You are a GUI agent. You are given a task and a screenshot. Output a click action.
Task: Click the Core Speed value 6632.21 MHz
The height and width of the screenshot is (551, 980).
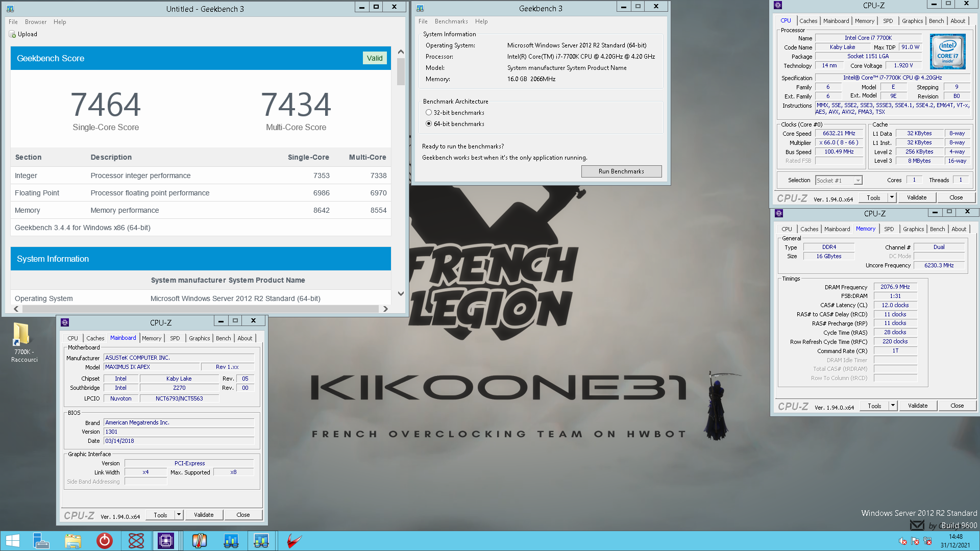tap(839, 133)
